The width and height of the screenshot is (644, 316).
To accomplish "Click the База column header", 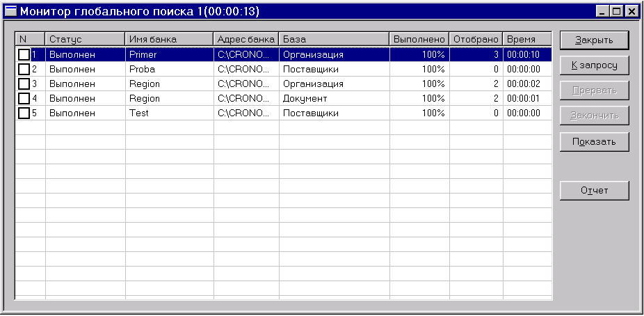I will click(334, 40).
